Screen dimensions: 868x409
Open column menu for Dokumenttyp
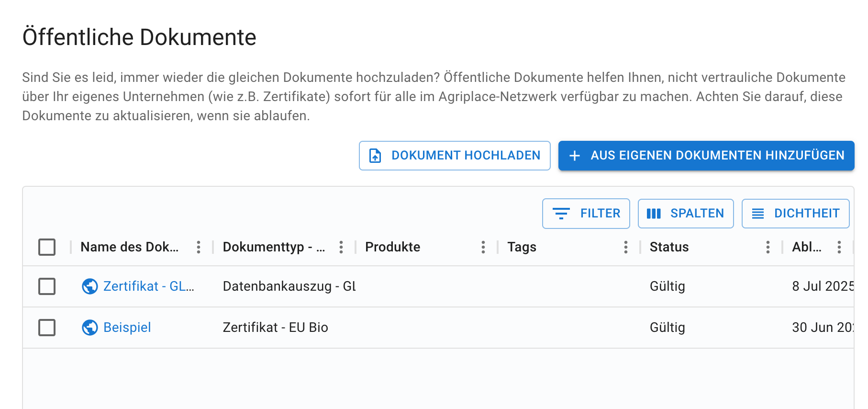[341, 247]
